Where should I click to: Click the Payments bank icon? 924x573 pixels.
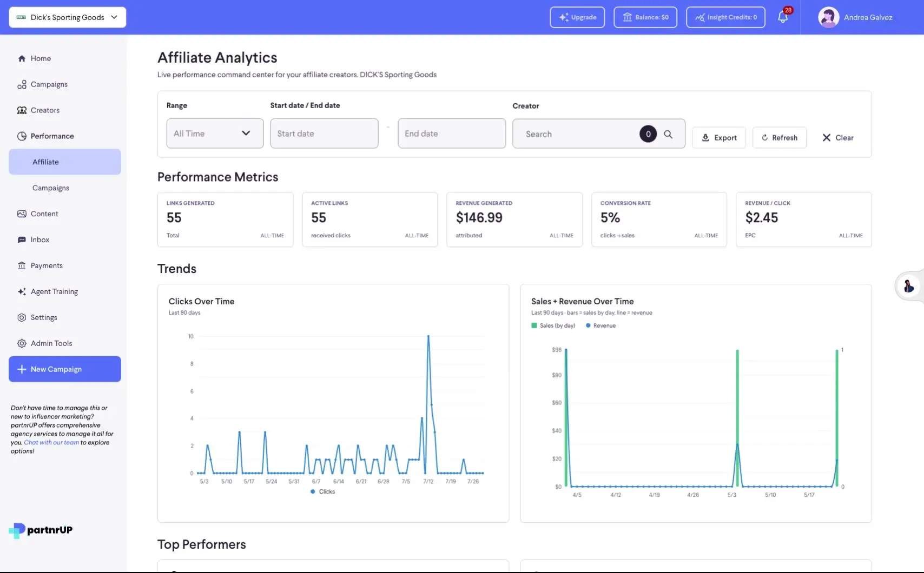tap(22, 266)
